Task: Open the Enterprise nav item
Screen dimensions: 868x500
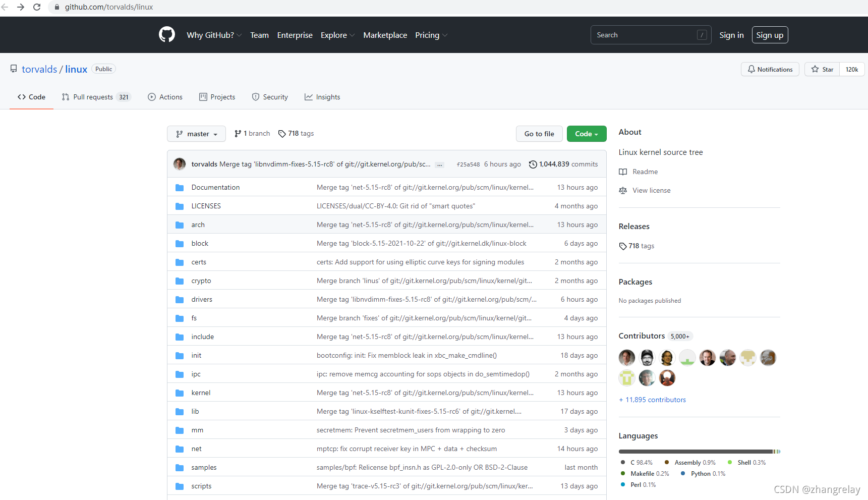Action: pyautogui.click(x=295, y=35)
